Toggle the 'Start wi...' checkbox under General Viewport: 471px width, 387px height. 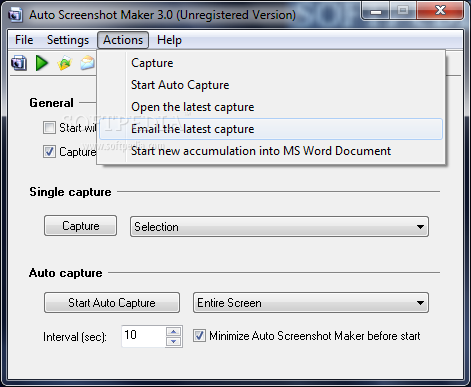(x=49, y=128)
